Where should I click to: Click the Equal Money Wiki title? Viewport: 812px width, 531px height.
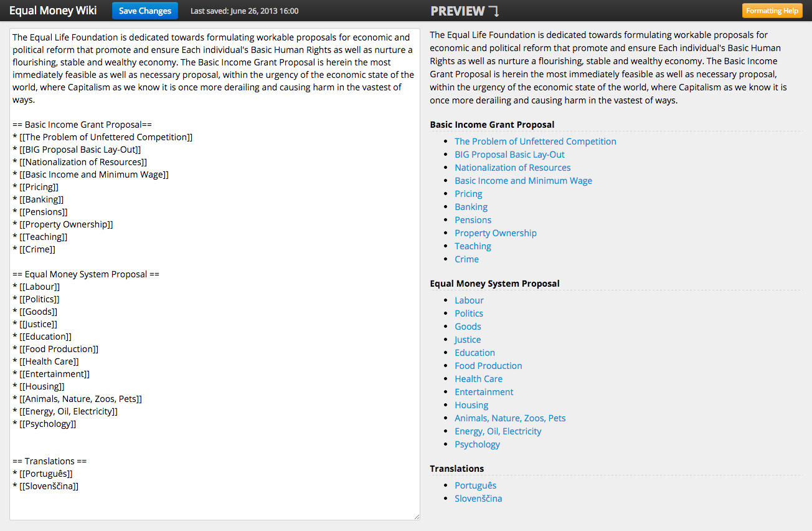[x=53, y=11]
